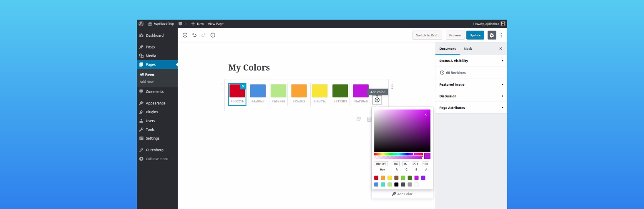Select the purple #bd10e0 color card
Image resolution: width=644 pixels, height=209 pixels.
point(361,94)
